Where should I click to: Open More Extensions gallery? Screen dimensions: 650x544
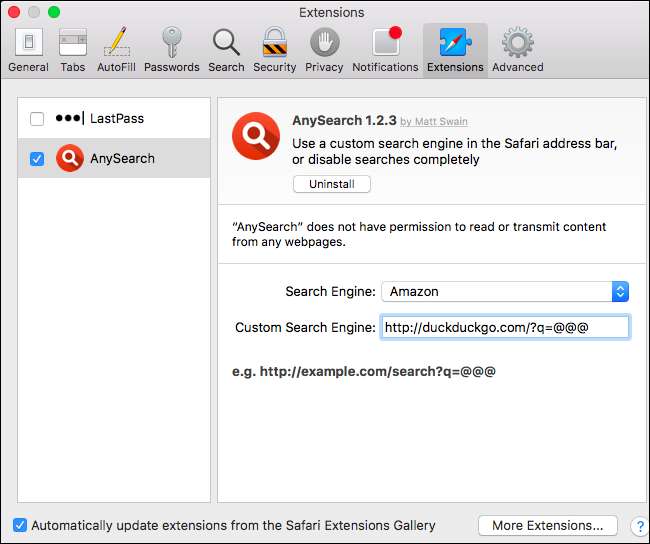pos(548,525)
